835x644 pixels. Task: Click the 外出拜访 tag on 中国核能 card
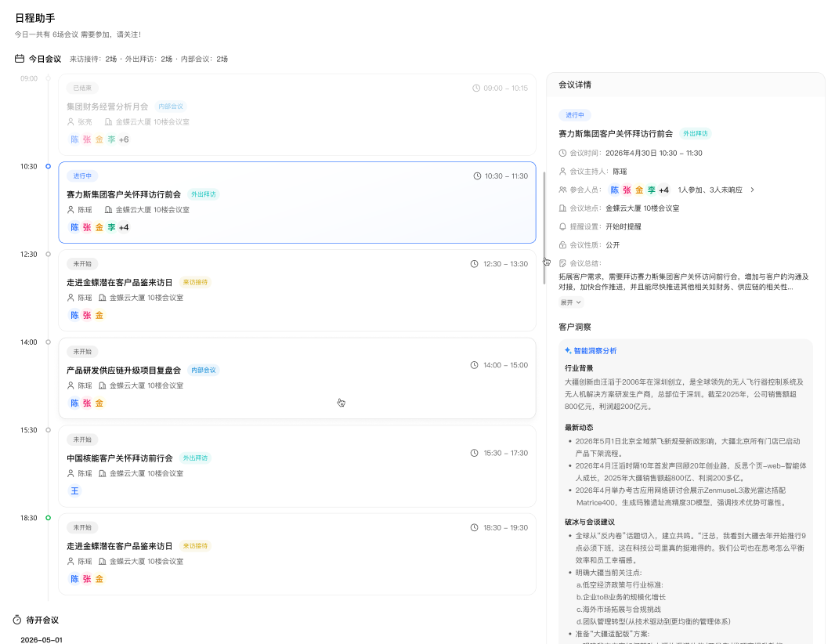click(x=195, y=458)
